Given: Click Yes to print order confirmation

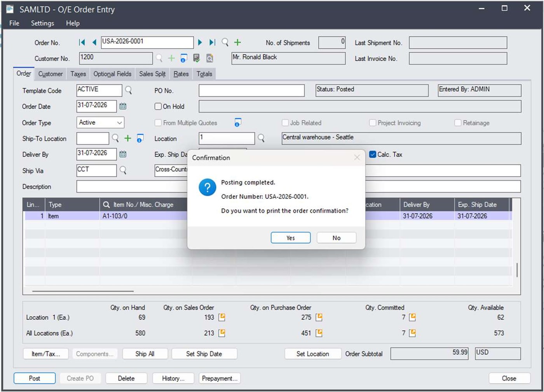Looking at the screenshot, I should point(291,238).
